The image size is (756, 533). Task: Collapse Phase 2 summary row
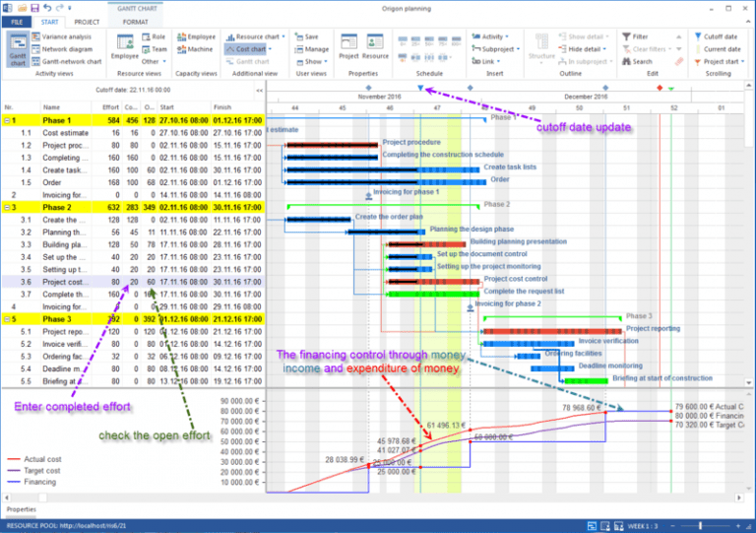click(7, 208)
